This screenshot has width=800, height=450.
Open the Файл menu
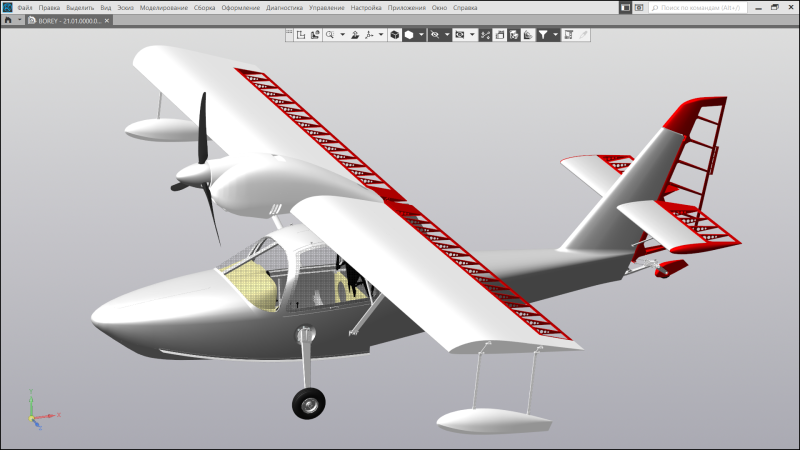point(24,8)
